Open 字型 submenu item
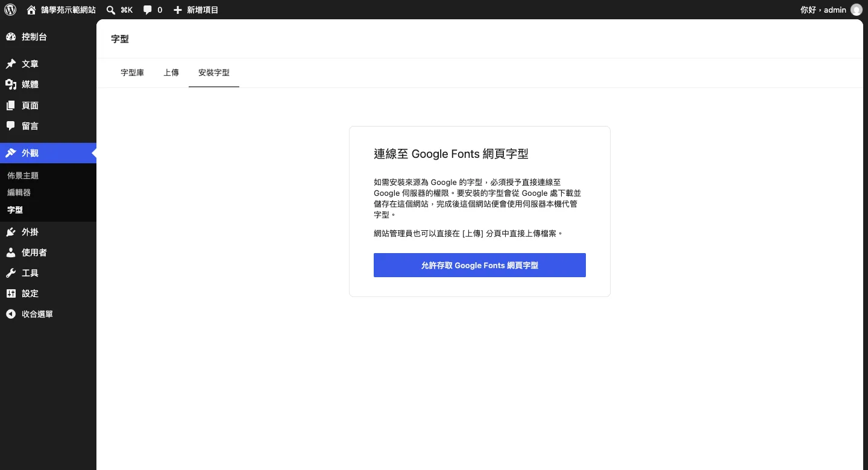Viewport: 868px width, 470px height. (x=15, y=210)
